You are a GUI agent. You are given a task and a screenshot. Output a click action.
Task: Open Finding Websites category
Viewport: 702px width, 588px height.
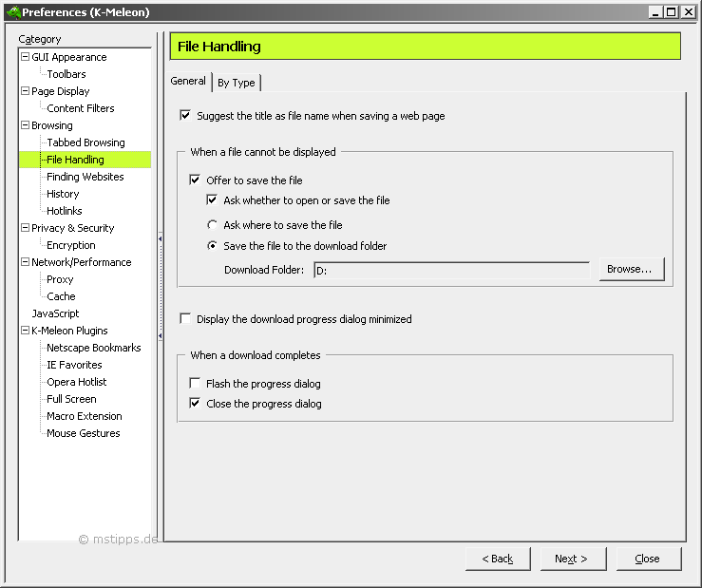pyautogui.click(x=85, y=177)
